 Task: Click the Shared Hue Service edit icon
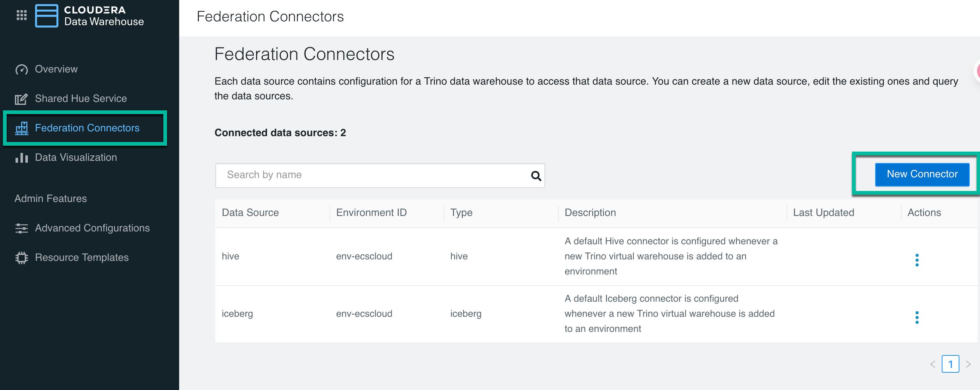[x=21, y=99]
